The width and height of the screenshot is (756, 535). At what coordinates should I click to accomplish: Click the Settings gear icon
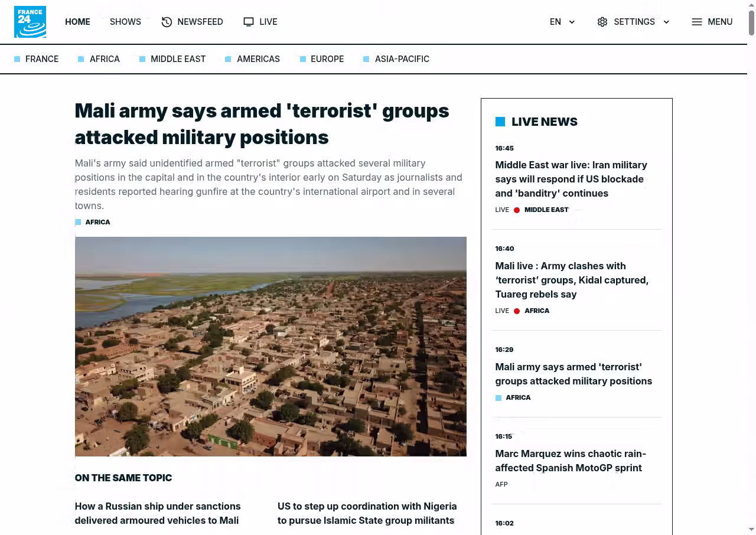click(602, 22)
